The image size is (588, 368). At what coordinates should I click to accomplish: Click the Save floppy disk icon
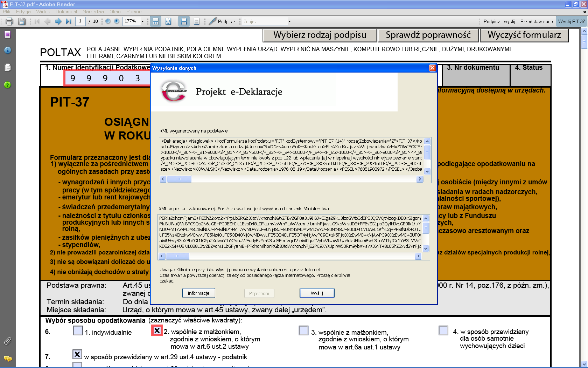point(22,21)
